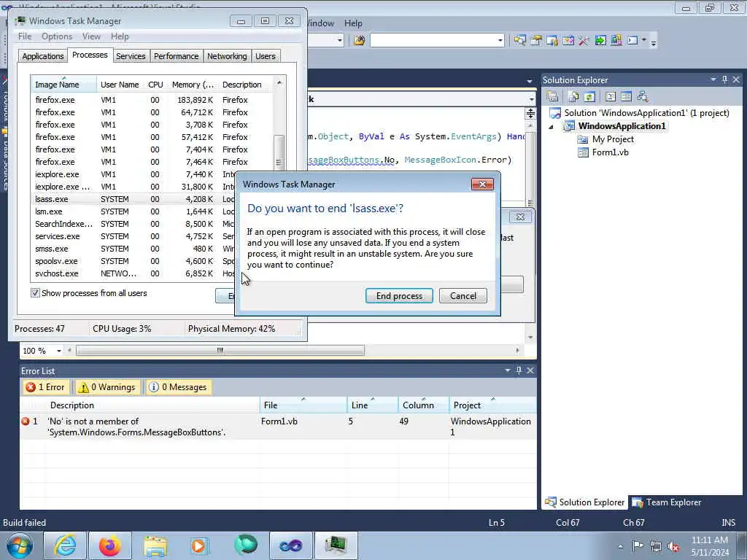Select My Project in Solution Explorer
747x560 pixels.
613,139
